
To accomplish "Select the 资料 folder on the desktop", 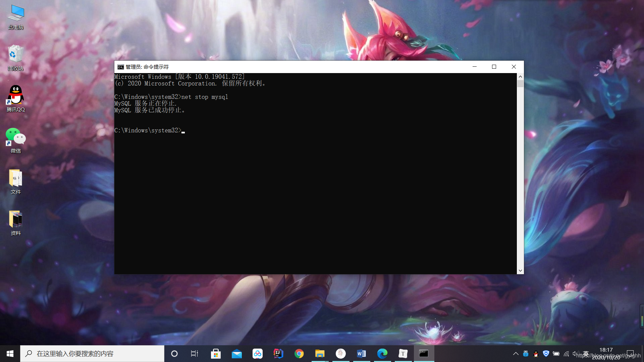I will pyautogui.click(x=16, y=223).
